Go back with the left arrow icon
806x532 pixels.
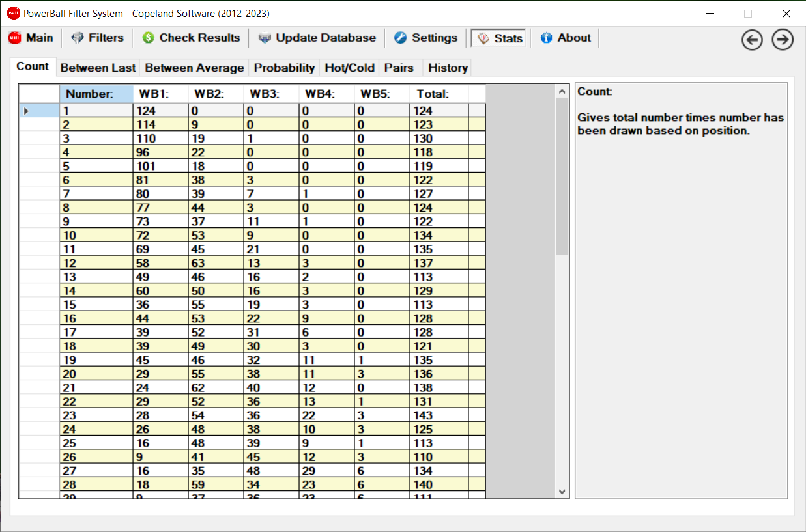pyautogui.click(x=752, y=40)
